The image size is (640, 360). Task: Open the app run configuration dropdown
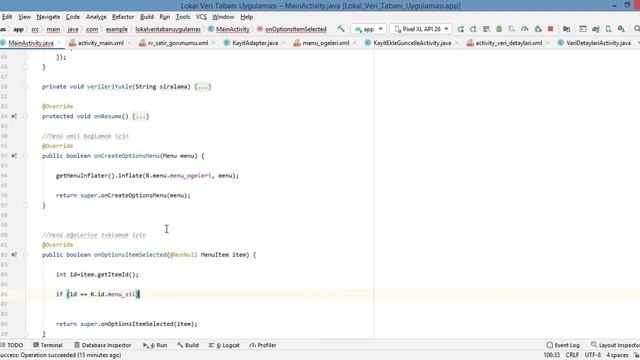pos(369,29)
